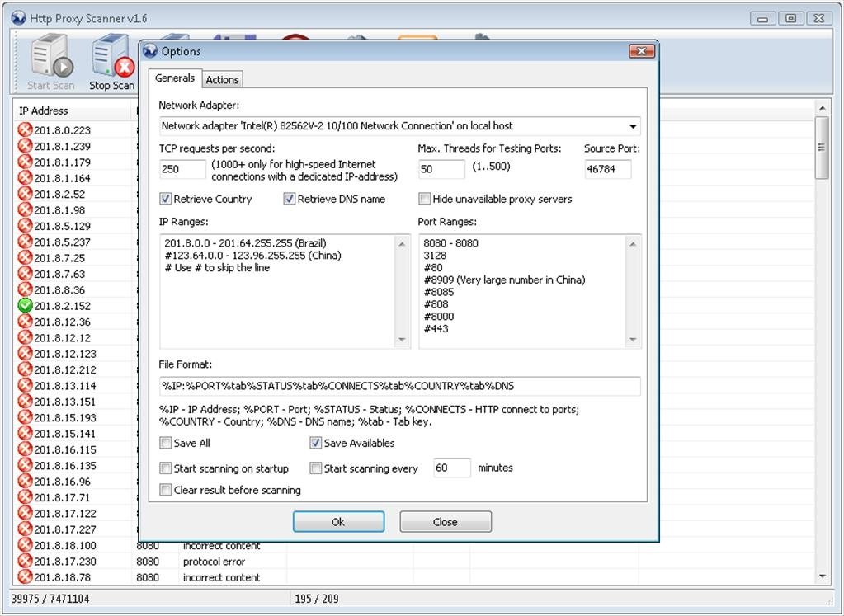The image size is (844, 616).
Task: Click the Source Port field
Action: point(608,169)
